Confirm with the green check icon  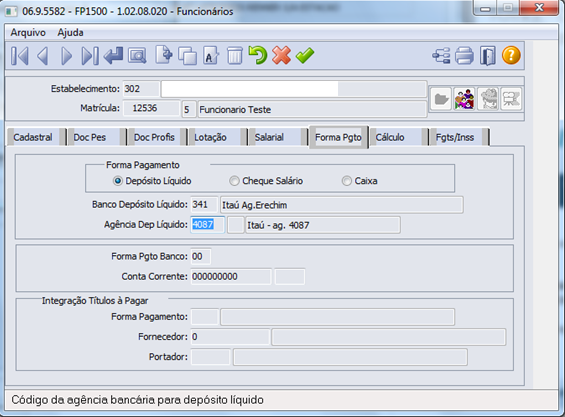click(305, 55)
